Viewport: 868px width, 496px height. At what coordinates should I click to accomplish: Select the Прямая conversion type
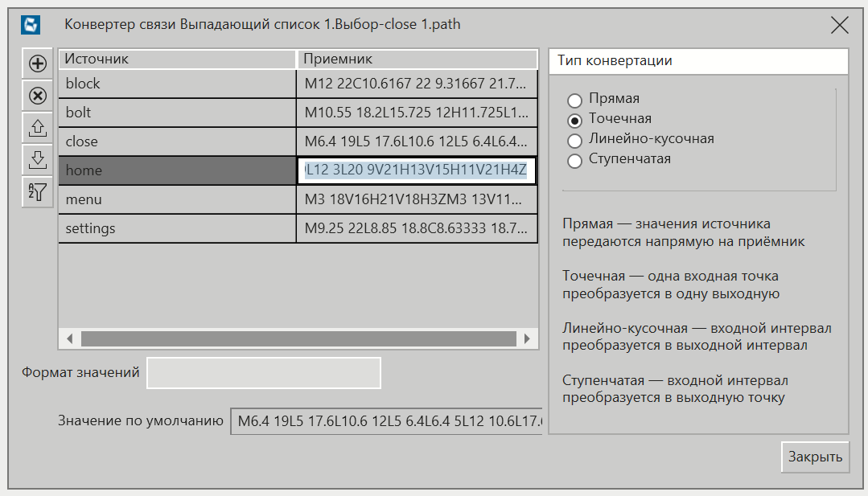pyautogui.click(x=574, y=100)
